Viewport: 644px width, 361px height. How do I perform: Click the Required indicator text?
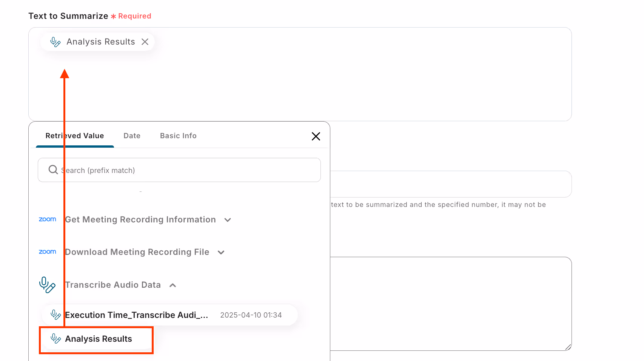(134, 16)
